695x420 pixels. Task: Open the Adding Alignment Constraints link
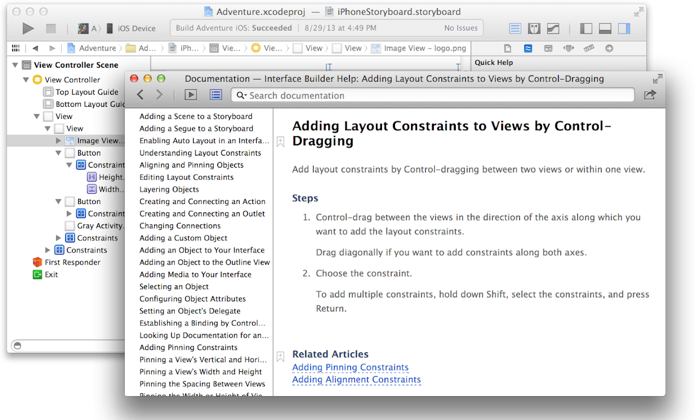point(356,380)
